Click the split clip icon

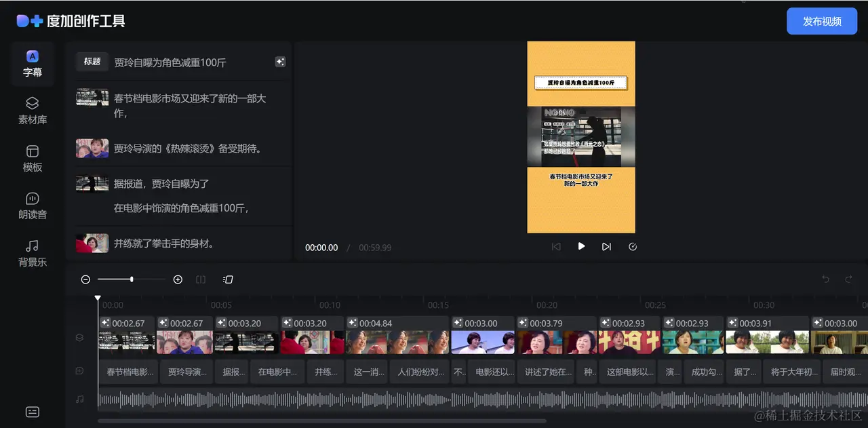pos(201,279)
